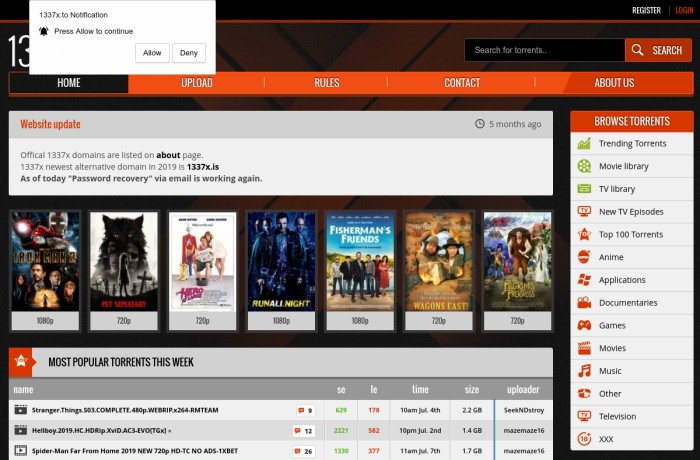Click the clock icon next to 5 months ago
This screenshot has height=460, width=700.
[479, 124]
